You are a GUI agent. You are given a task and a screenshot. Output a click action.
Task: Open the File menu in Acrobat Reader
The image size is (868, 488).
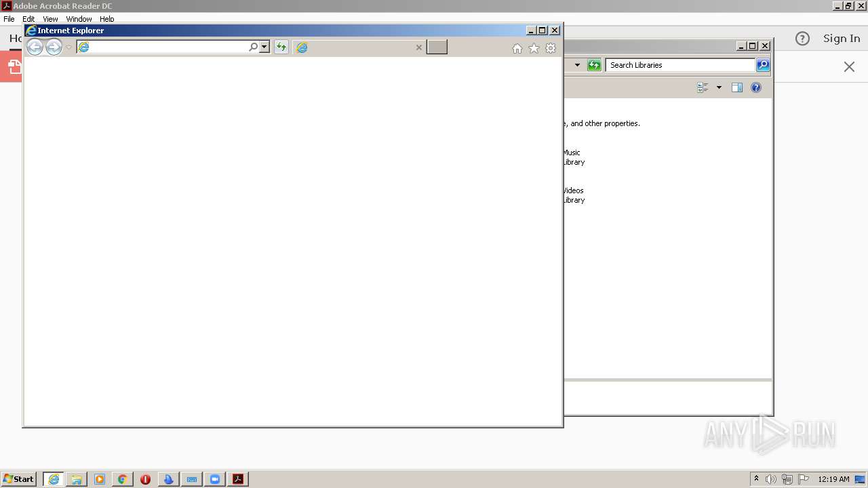pos(9,19)
